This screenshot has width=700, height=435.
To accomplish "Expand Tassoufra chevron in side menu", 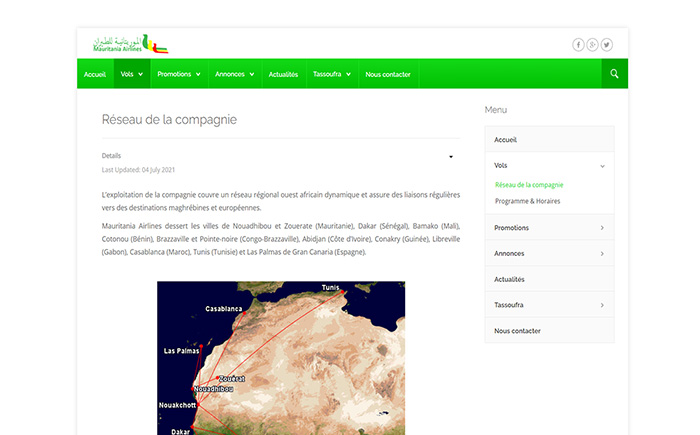I will tap(602, 305).
